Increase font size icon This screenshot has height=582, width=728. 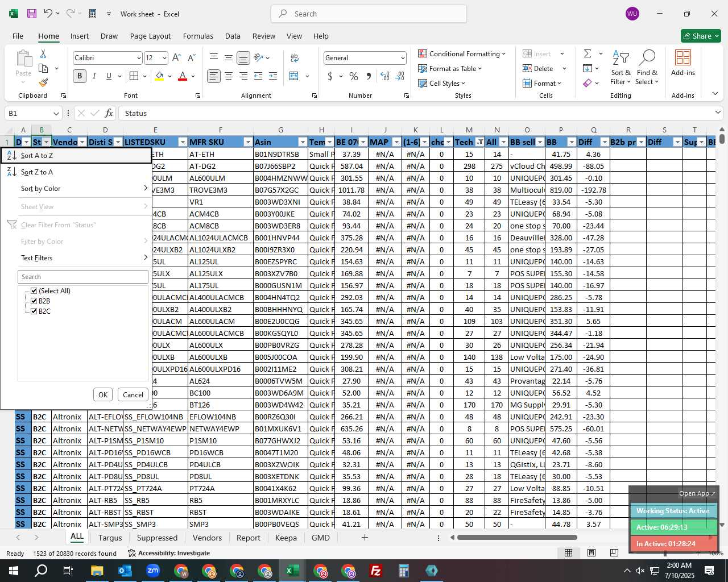pyautogui.click(x=176, y=58)
